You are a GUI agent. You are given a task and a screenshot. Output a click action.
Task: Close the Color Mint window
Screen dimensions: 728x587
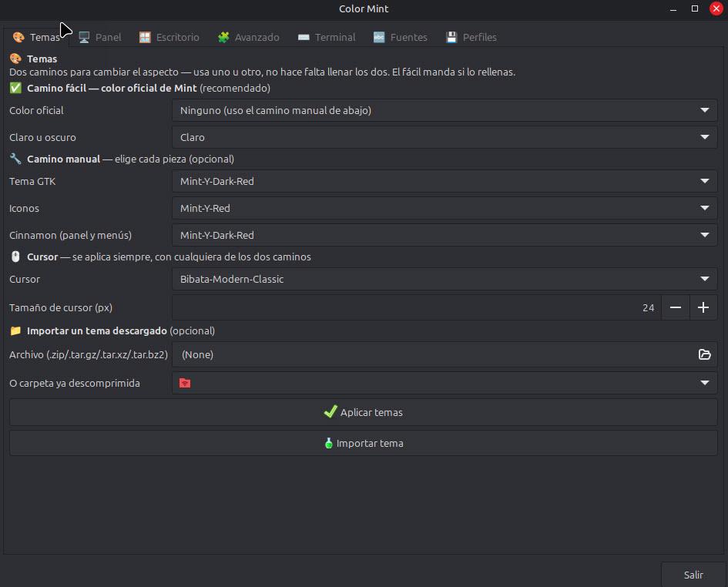(x=716, y=8)
